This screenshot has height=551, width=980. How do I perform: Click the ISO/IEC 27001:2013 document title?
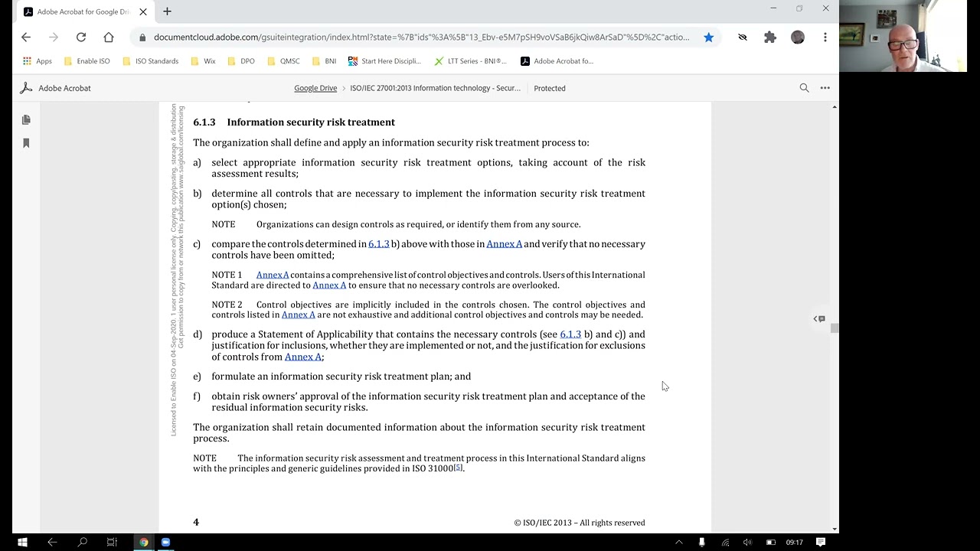[435, 88]
